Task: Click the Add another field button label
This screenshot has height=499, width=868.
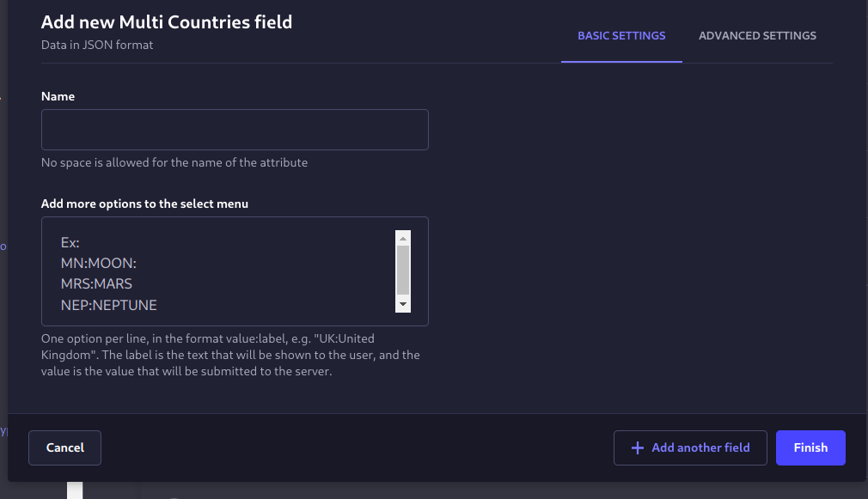Action: tap(700, 447)
